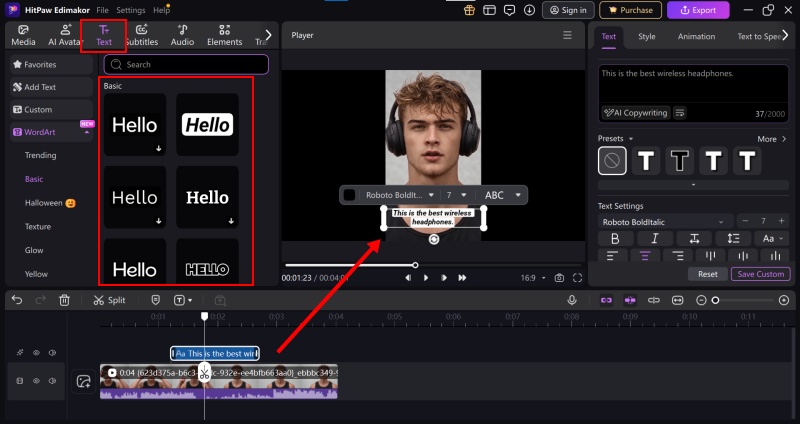Align text to the center
The width and height of the screenshot is (800, 424).
(x=645, y=256)
